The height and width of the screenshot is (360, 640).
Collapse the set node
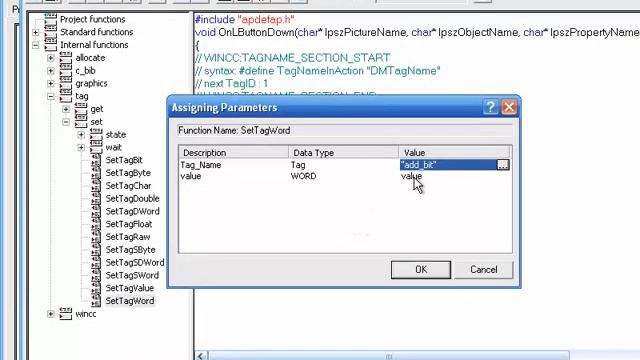66,122
